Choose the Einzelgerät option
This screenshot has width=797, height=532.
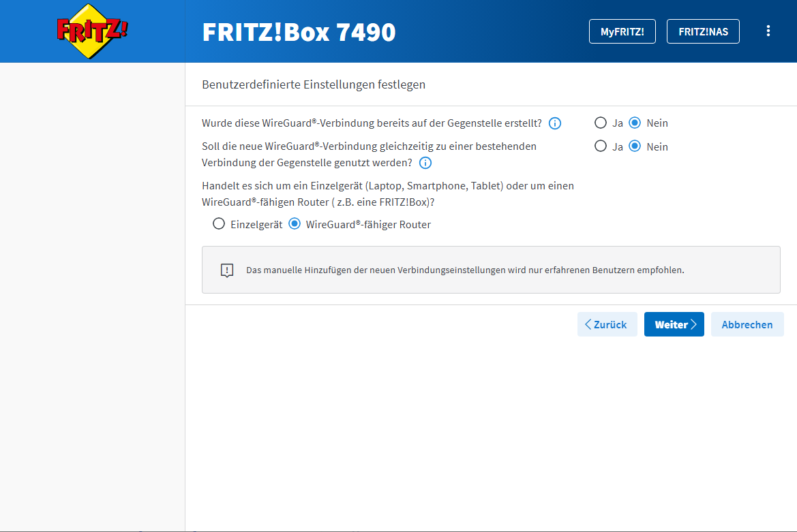pos(219,224)
